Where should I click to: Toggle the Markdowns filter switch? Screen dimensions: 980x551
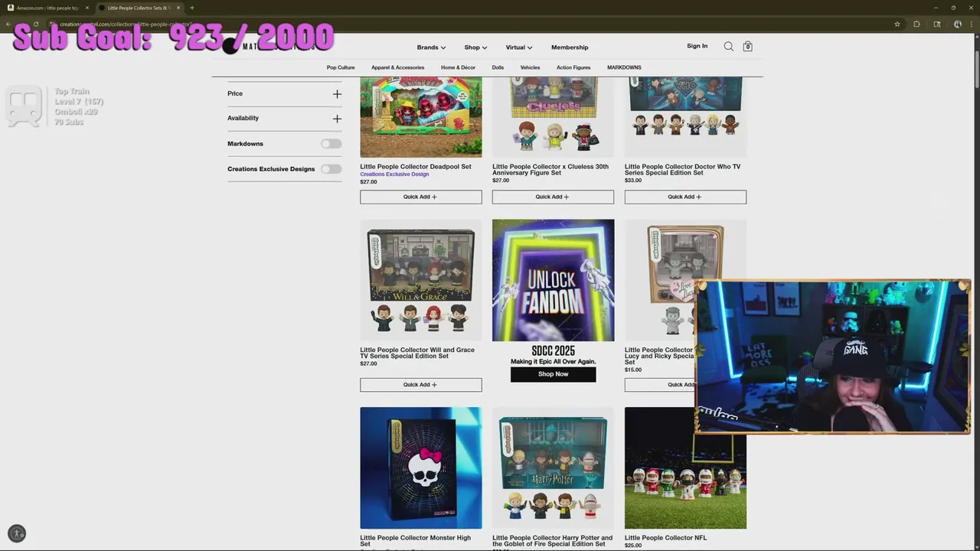[332, 144]
